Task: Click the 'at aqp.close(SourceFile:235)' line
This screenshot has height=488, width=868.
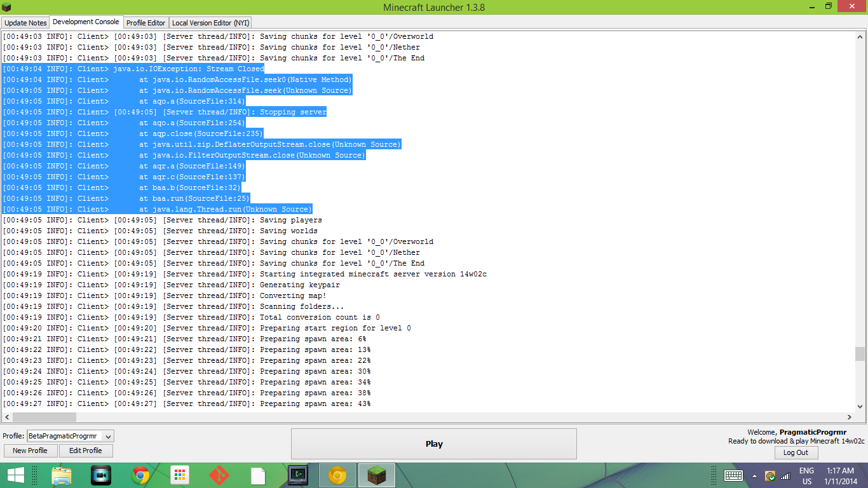Action: (133, 133)
